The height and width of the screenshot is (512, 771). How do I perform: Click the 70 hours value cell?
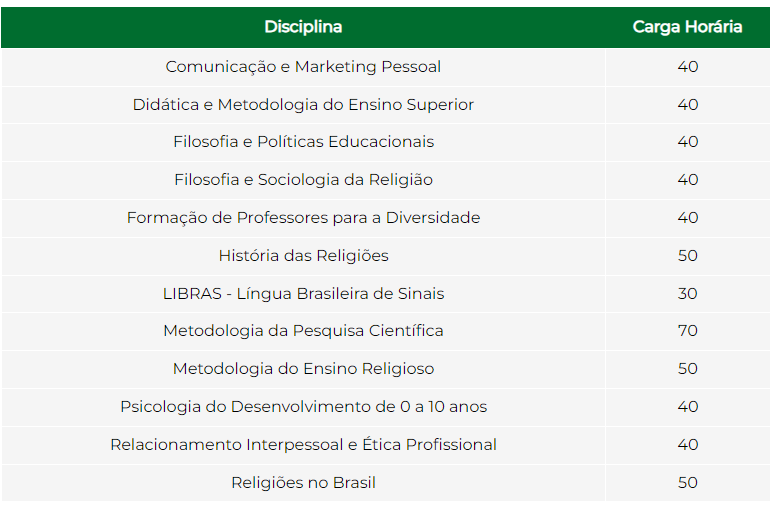pyautogui.click(x=687, y=331)
